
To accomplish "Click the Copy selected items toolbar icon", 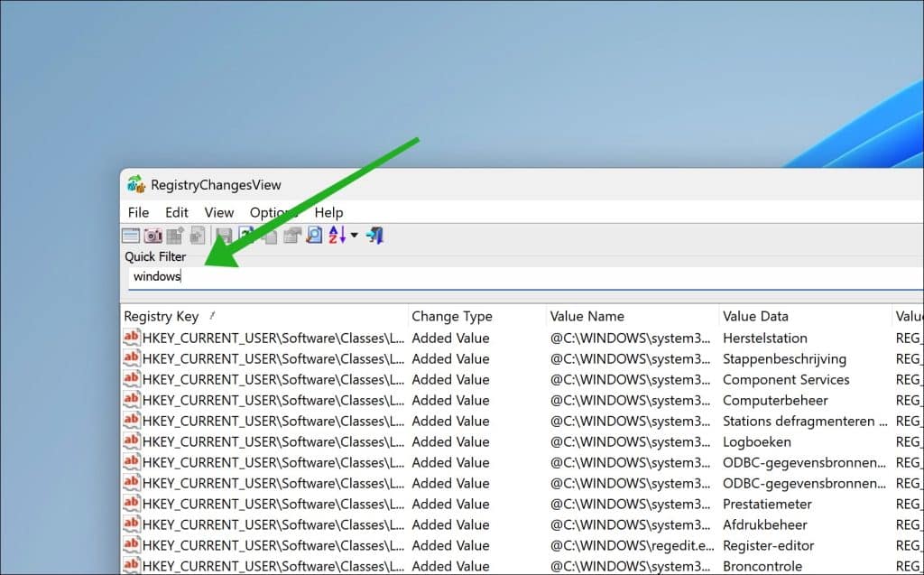I will point(269,236).
